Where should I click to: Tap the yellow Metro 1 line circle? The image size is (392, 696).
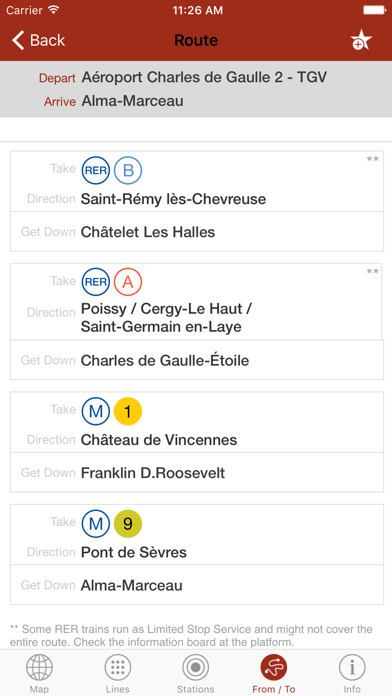[x=128, y=411]
